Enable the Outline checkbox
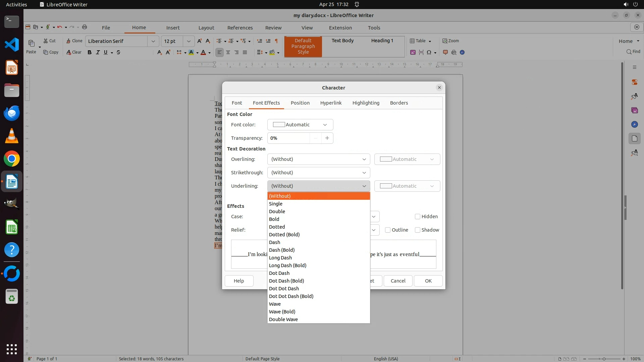644x362 pixels. pyautogui.click(x=388, y=230)
